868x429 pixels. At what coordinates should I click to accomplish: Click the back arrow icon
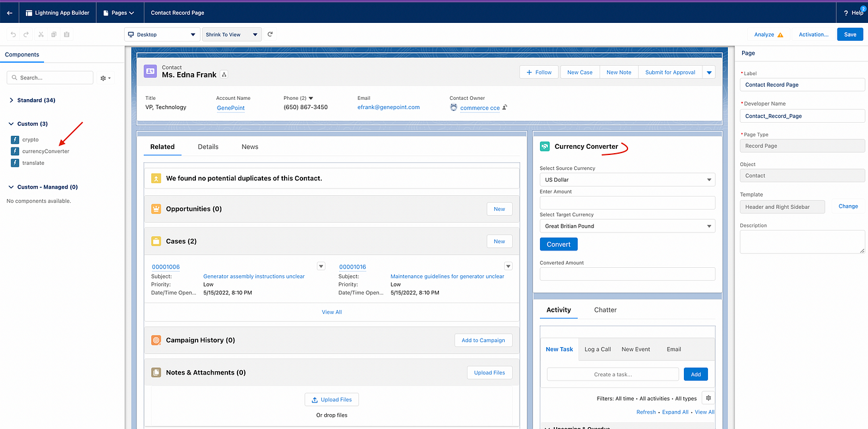click(9, 12)
